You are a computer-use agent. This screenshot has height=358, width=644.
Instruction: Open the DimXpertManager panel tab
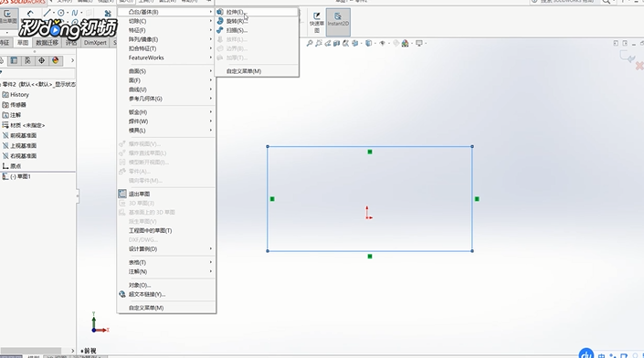[x=41, y=61]
